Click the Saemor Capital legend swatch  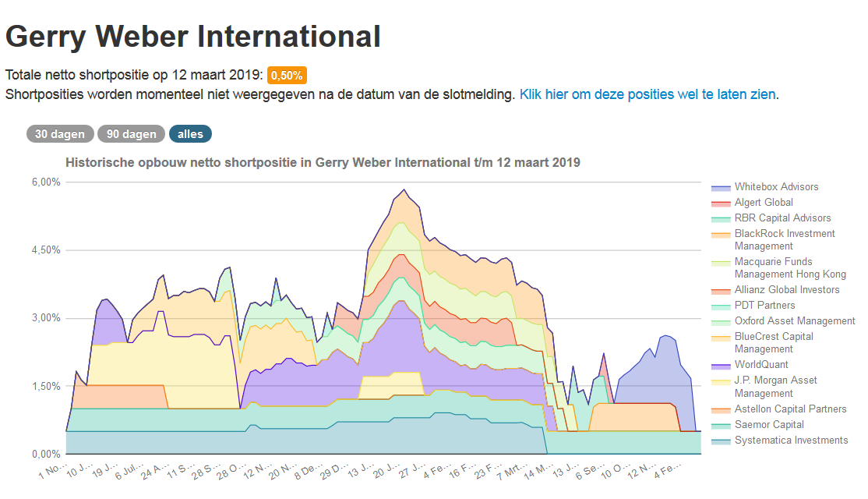pyautogui.click(x=721, y=425)
